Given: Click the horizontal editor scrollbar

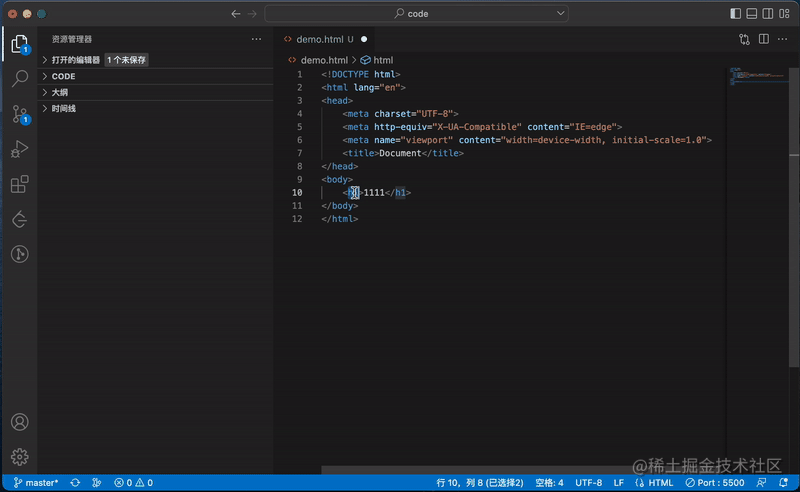Looking at the screenshot, I should 478,470.
